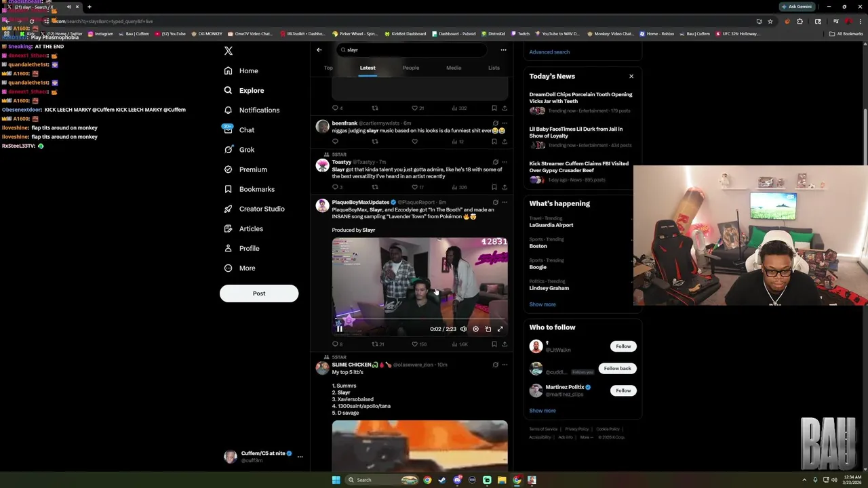Reply to beenfrank's post
Viewport: 868px width, 488px height.
pyautogui.click(x=335, y=142)
